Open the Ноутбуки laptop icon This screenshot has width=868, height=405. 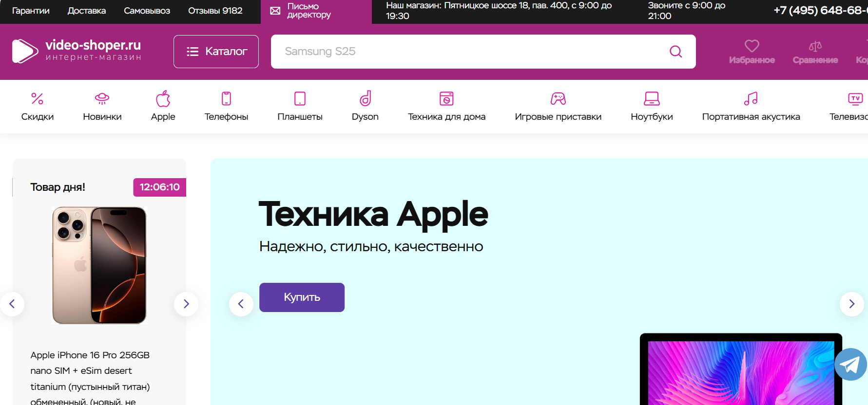(652, 99)
